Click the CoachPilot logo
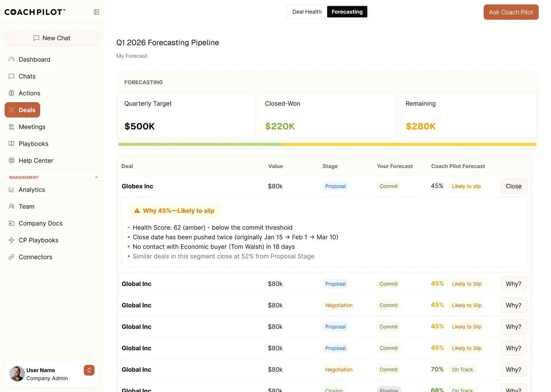The height and width of the screenshot is (392, 551). [35, 12]
